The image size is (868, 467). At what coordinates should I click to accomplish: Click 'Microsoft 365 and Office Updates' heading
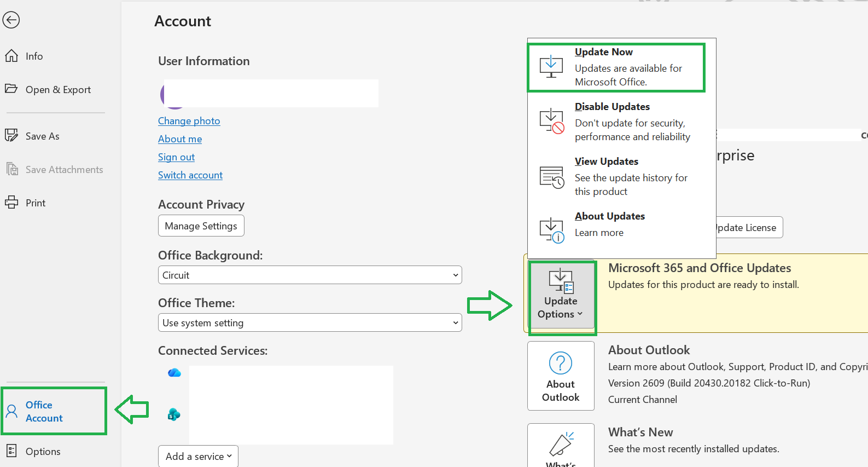point(700,268)
